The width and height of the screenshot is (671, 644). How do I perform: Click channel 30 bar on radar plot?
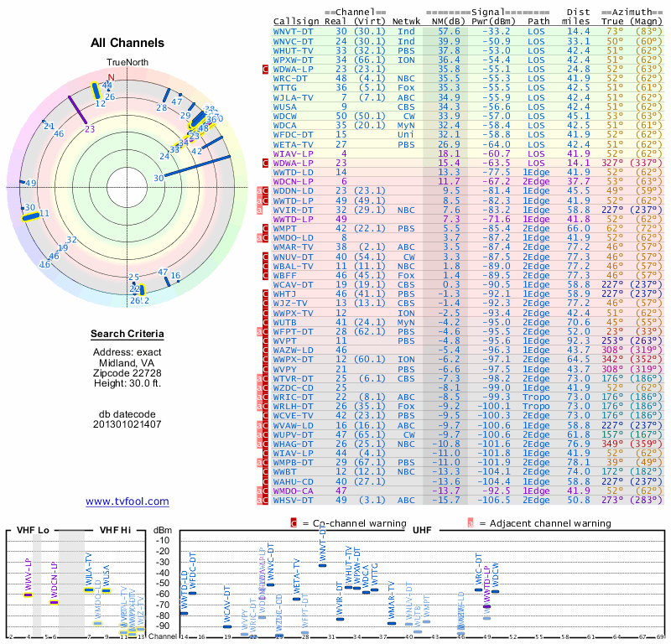click(198, 166)
